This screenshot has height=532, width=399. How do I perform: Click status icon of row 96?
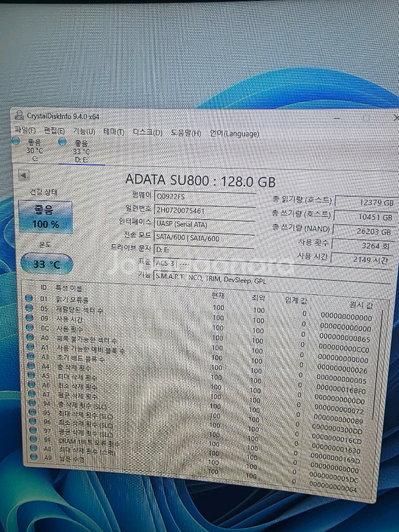[x=33, y=421]
